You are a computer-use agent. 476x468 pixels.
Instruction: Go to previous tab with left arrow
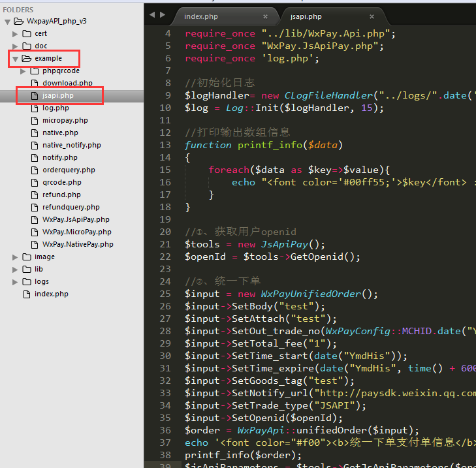click(152, 14)
